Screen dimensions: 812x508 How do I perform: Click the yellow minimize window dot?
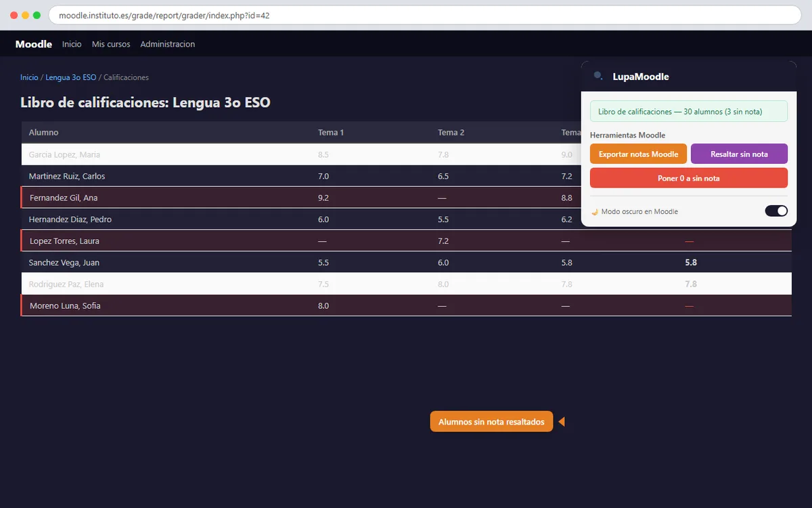[25, 15]
